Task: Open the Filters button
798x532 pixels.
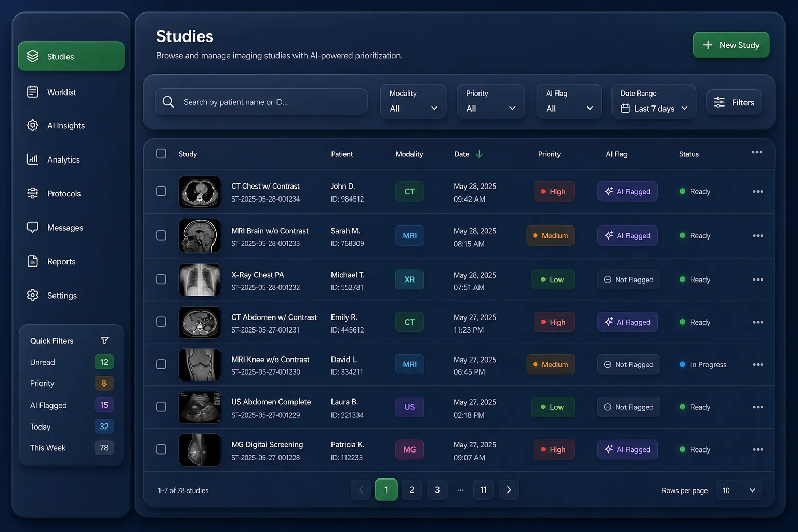Action: 734,102
